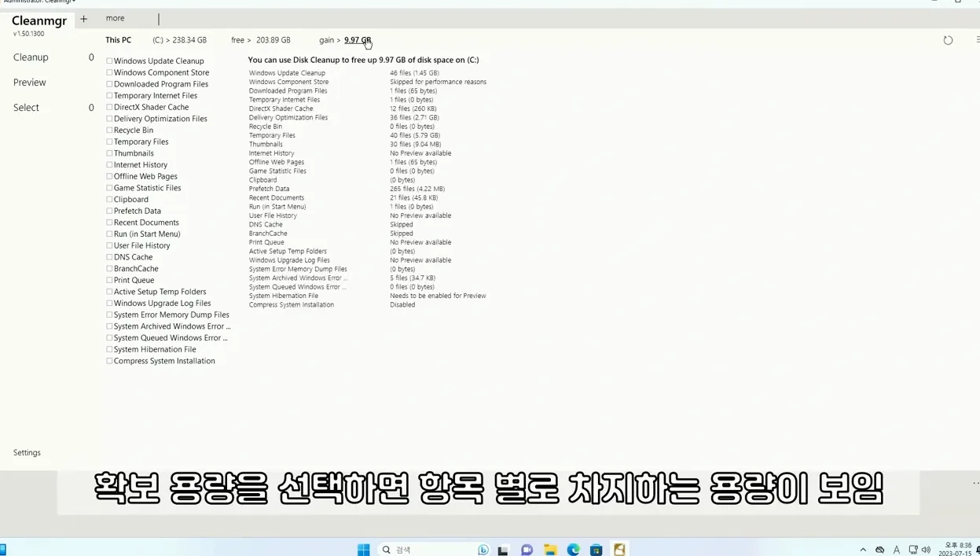
Task: Check the System Hibernation File checkbox
Action: coord(109,349)
